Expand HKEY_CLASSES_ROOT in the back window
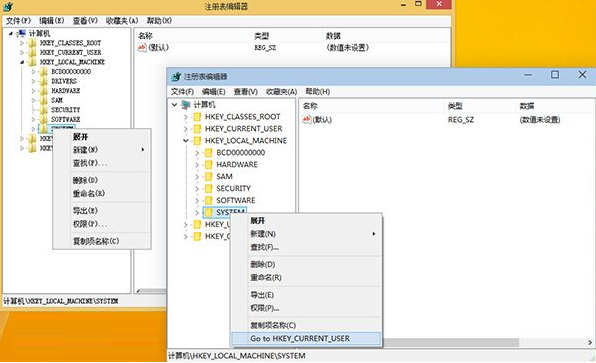Image resolution: width=596 pixels, height=363 pixels. tap(22, 43)
